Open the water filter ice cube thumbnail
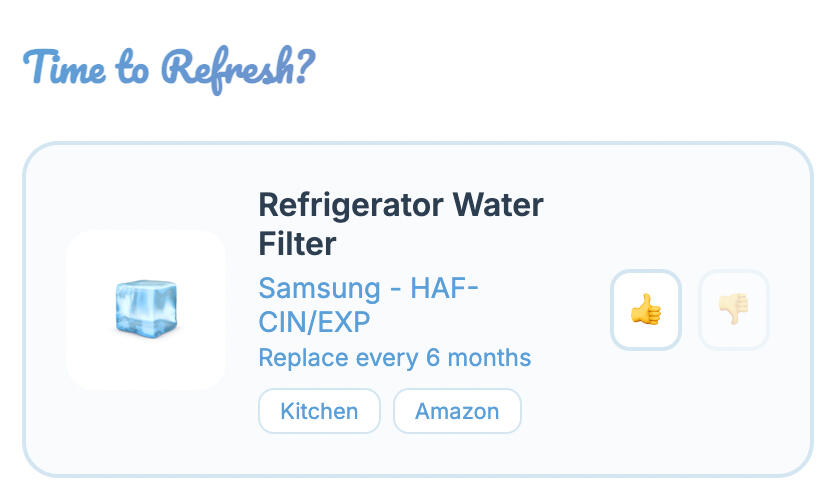Viewport: 824px width, 487px height. point(146,309)
